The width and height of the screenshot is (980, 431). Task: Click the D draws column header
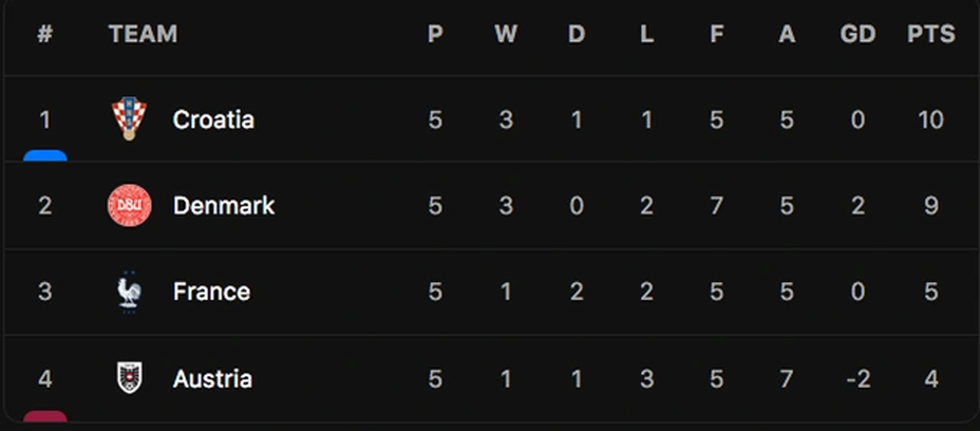576,34
